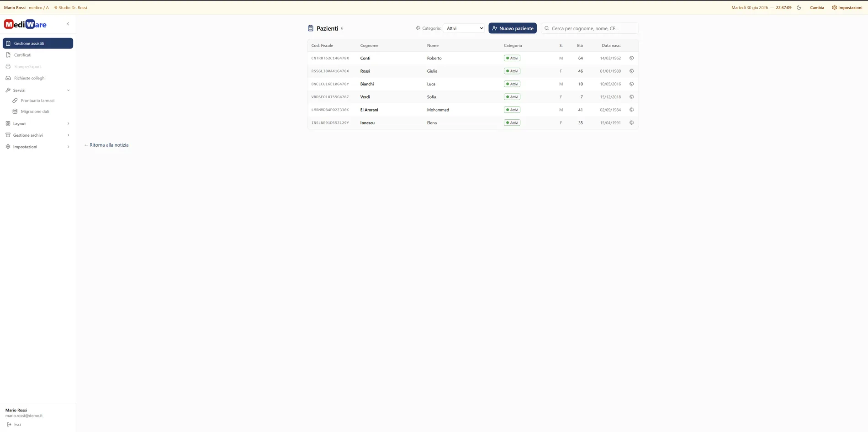The image size is (868, 432).
Task: Click the tag icon next to Categoria
Action: (x=418, y=28)
